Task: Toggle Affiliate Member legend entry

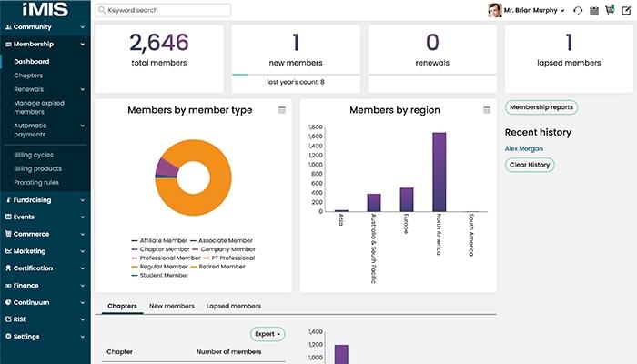Action: tap(159, 241)
